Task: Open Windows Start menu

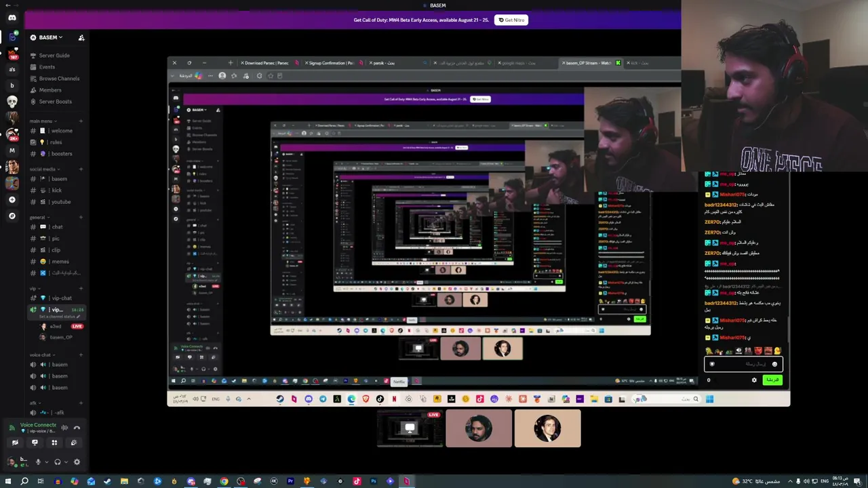Action: [8, 481]
